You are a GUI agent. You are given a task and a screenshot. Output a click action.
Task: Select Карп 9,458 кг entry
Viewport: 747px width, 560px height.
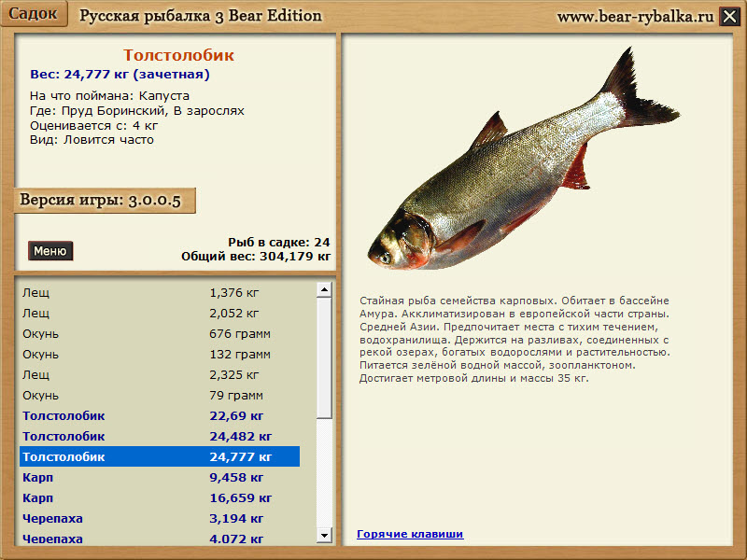pos(159,478)
